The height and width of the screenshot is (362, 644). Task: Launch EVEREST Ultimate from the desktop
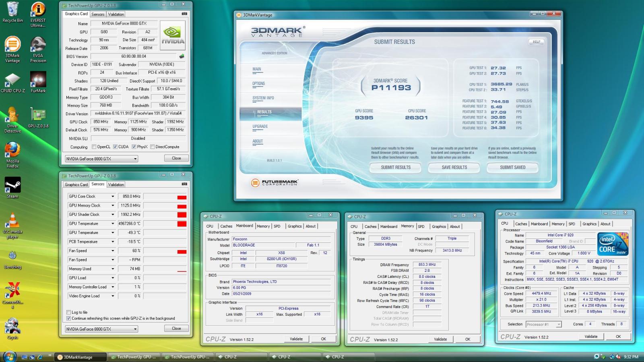click(x=38, y=14)
